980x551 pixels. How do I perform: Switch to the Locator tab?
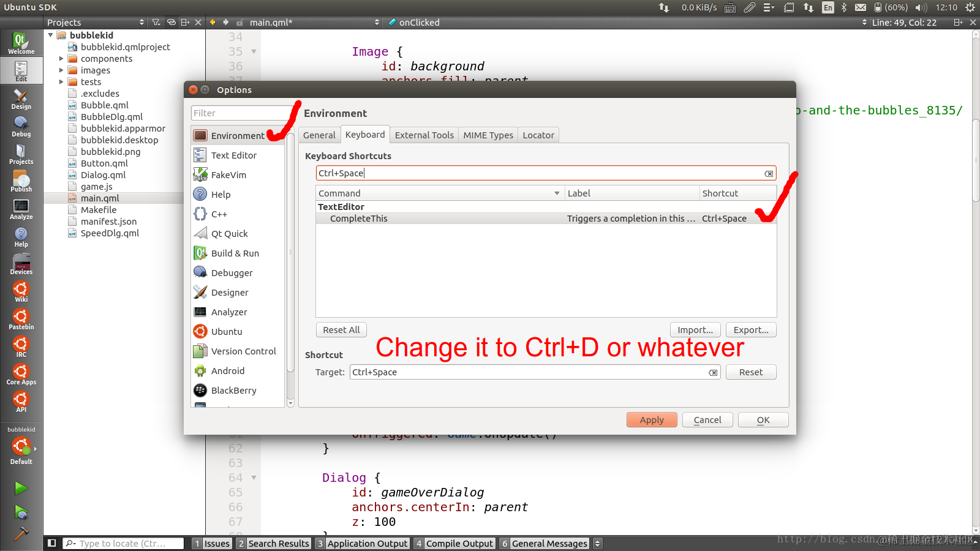(538, 135)
